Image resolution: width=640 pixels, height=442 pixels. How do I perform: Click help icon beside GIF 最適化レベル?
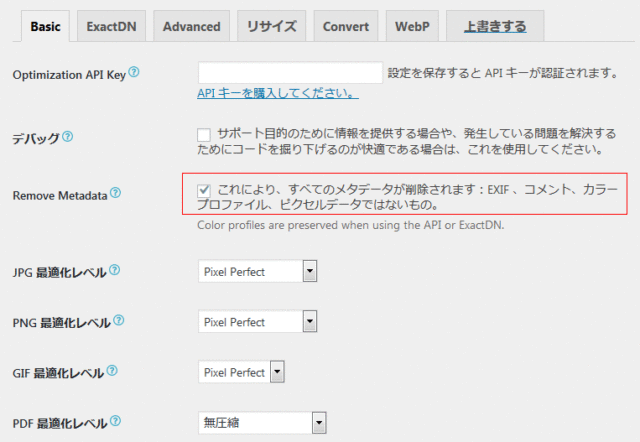(x=113, y=372)
